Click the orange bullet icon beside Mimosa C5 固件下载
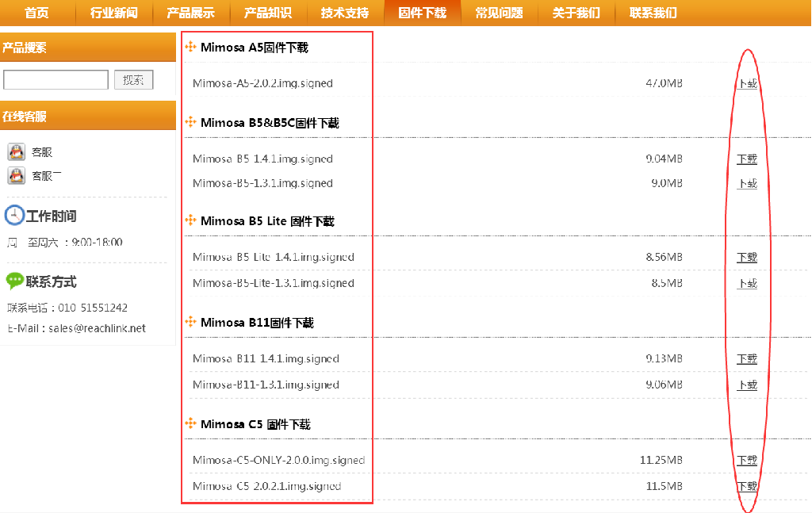 190,424
